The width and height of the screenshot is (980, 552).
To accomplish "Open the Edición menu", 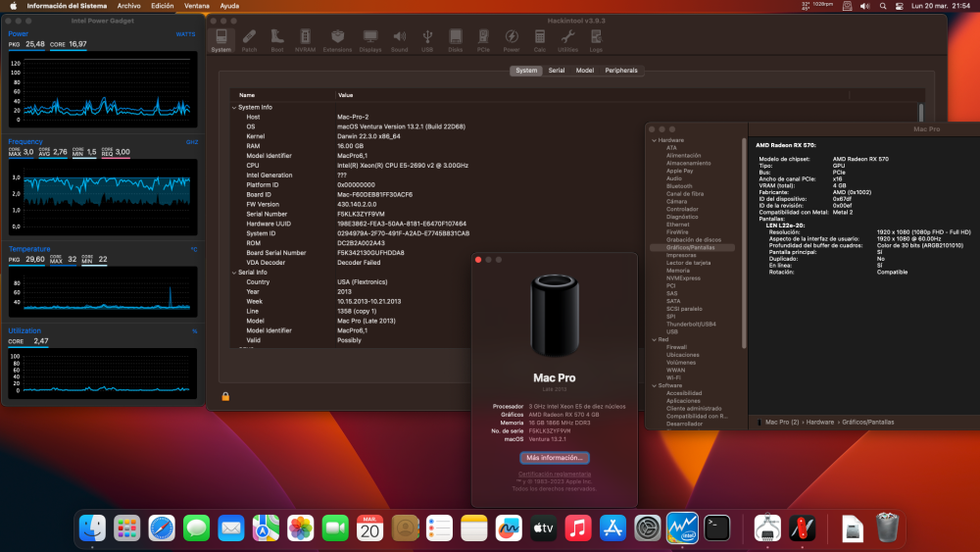I will click(163, 6).
